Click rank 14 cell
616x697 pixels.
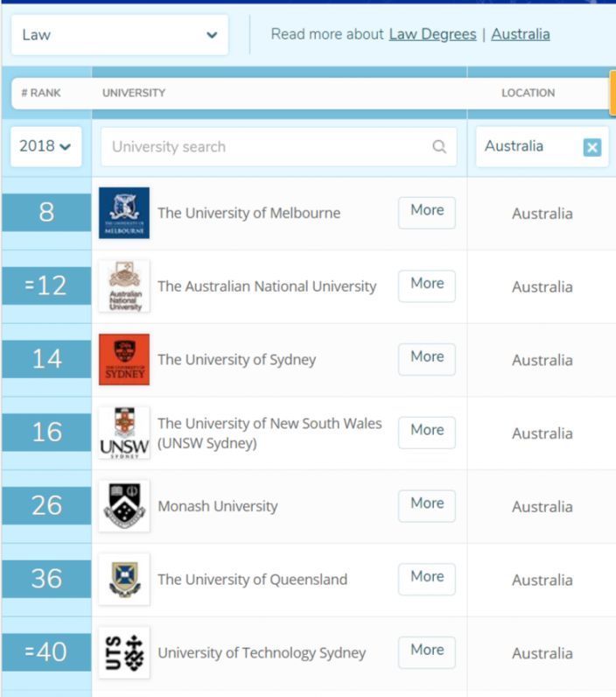coord(46,359)
